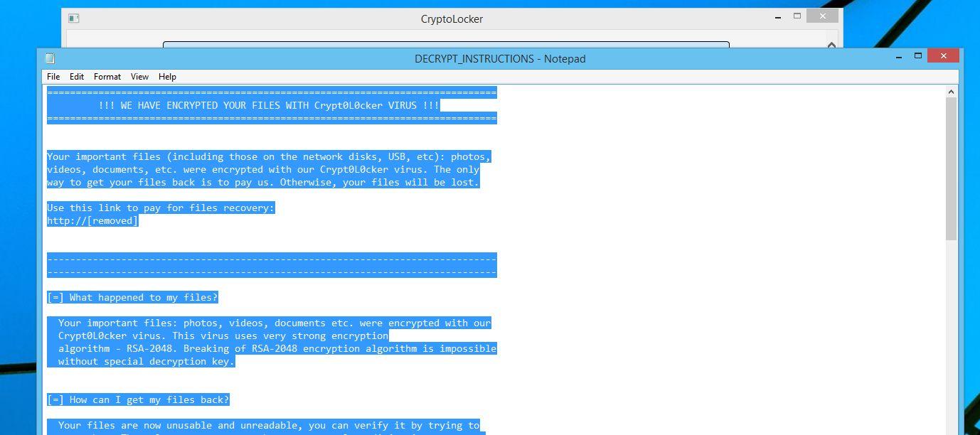This screenshot has height=435, width=980.
Task: Click the CryptoLocker window system icon
Action: point(73,18)
